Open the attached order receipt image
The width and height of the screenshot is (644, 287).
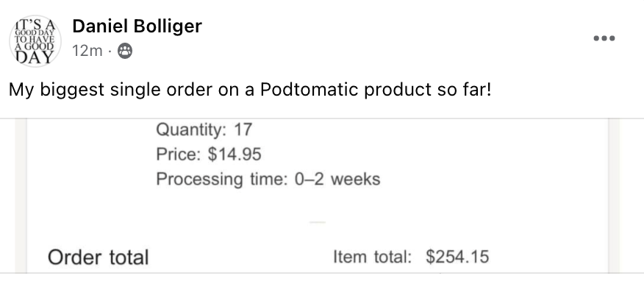point(317,196)
